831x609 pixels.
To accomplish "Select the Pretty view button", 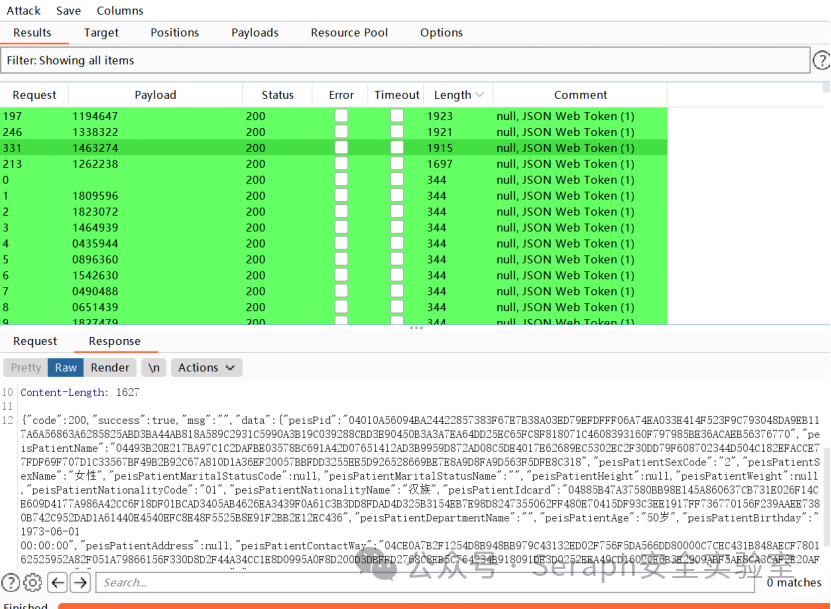I will [x=25, y=367].
